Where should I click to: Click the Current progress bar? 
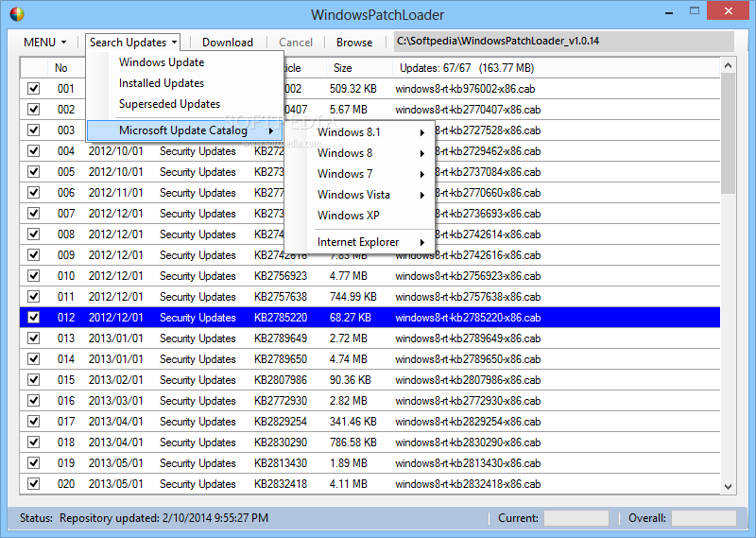(576, 518)
